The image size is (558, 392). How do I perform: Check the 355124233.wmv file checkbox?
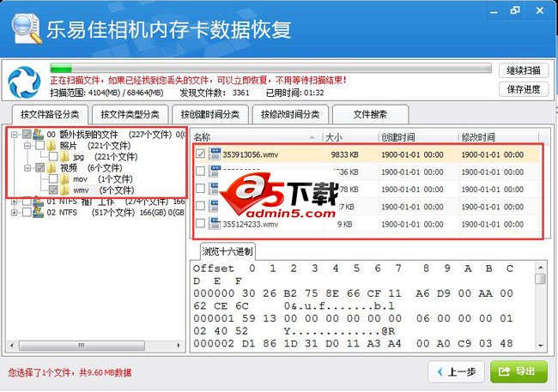[x=200, y=223]
